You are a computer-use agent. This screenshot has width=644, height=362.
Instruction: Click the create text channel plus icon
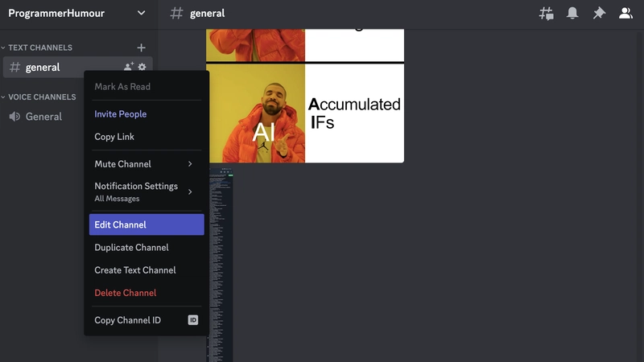pos(142,47)
